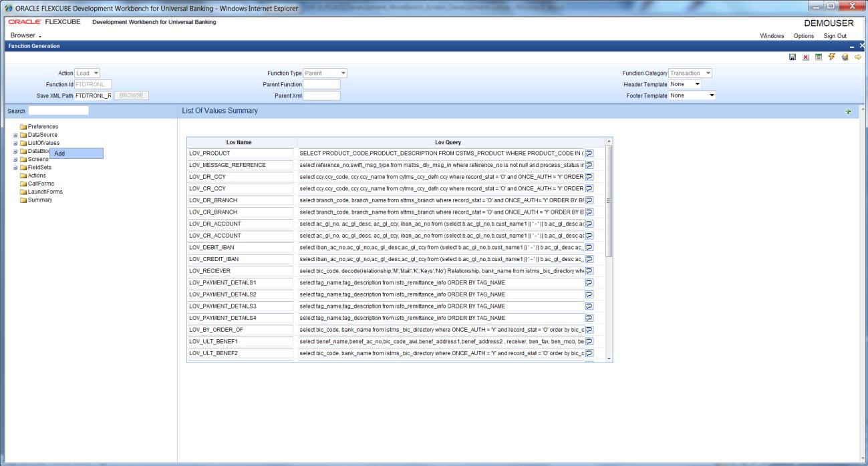Open query popup icon for LOV_ULT_BENEF1
This screenshot has height=466, width=868.
(x=589, y=341)
